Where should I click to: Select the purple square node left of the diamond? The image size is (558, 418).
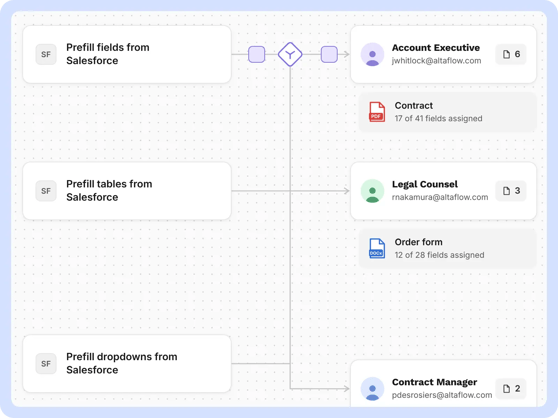click(257, 54)
